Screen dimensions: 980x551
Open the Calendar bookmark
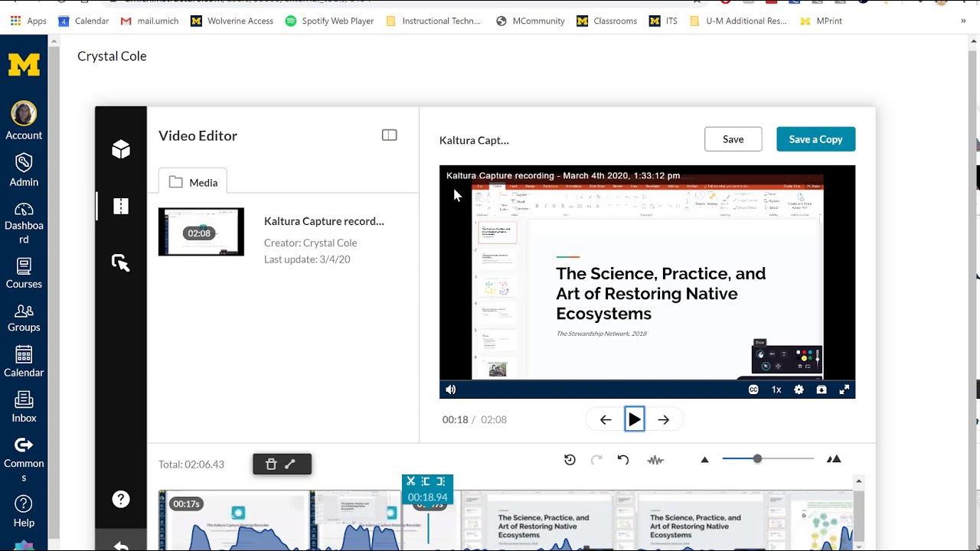pos(84,21)
